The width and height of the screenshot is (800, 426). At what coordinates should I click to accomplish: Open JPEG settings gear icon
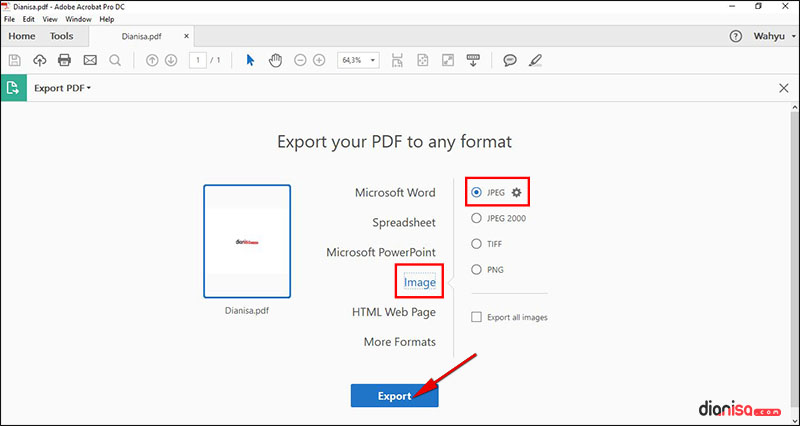516,192
